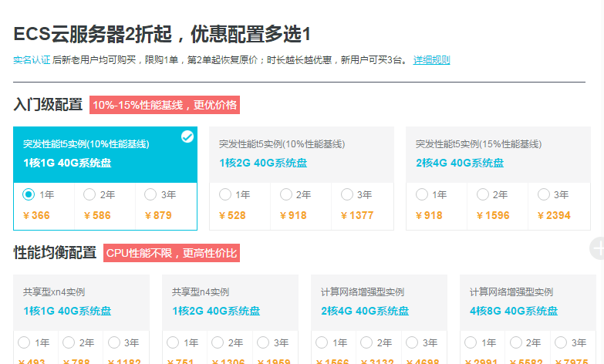Select 3年 for 突发性能t5 1核2G plan
This screenshot has width=604, height=364.
click(x=346, y=194)
